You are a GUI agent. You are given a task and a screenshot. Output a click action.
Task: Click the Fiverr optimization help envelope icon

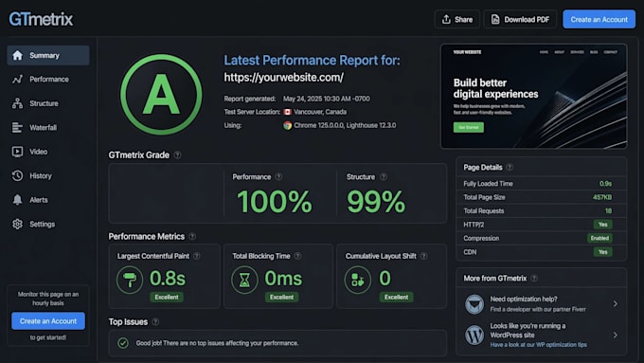point(474,304)
